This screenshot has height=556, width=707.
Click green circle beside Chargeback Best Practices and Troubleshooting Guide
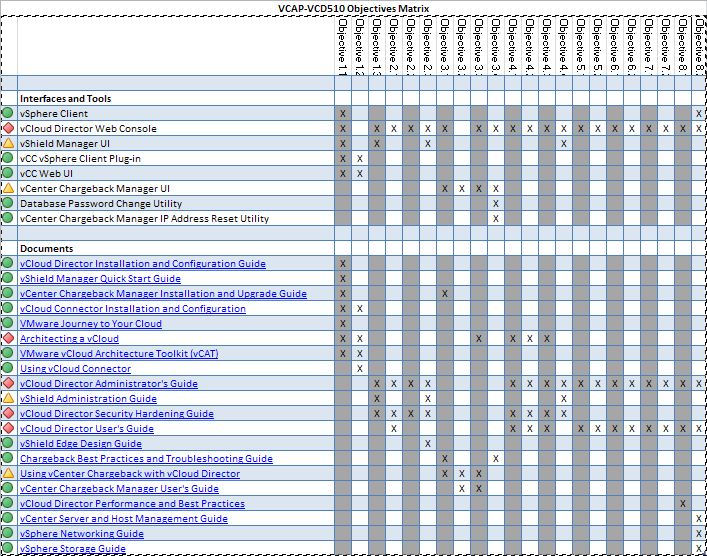point(8,458)
